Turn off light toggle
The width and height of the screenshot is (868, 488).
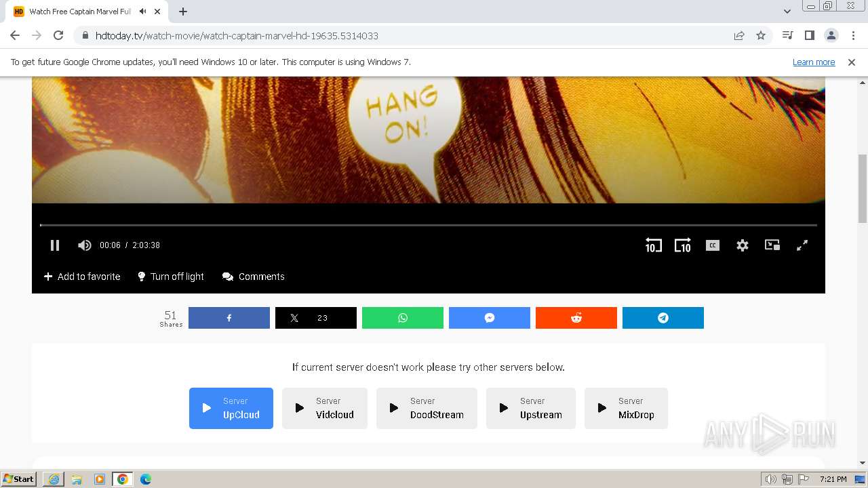[x=171, y=277]
